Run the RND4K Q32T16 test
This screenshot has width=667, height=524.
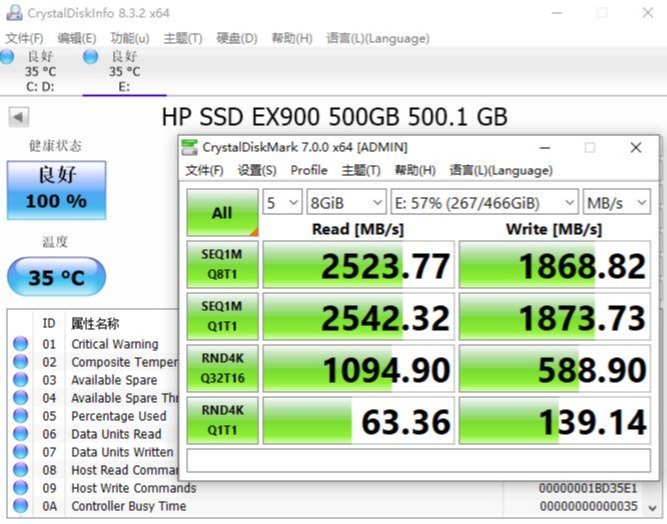point(222,368)
